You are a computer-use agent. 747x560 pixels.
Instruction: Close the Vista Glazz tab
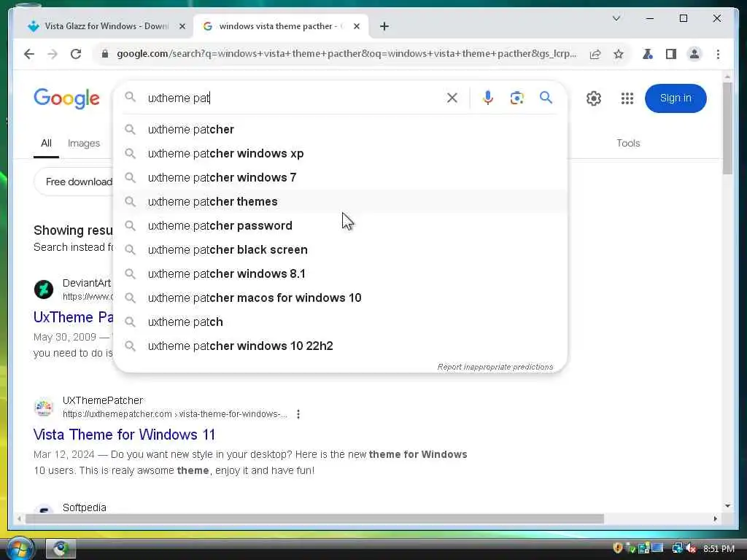(x=182, y=26)
